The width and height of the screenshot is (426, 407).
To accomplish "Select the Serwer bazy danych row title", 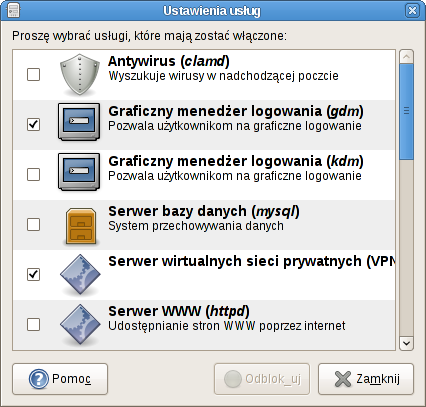I will point(204,211).
